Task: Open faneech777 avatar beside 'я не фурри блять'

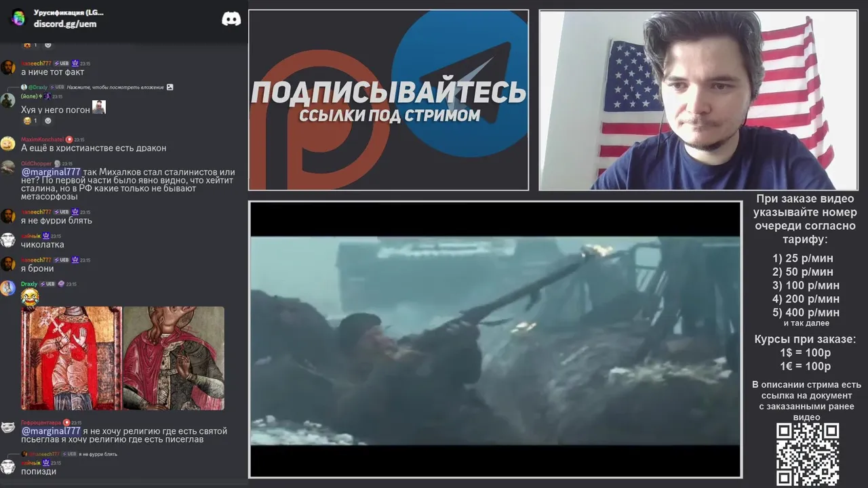Action: 7,216
